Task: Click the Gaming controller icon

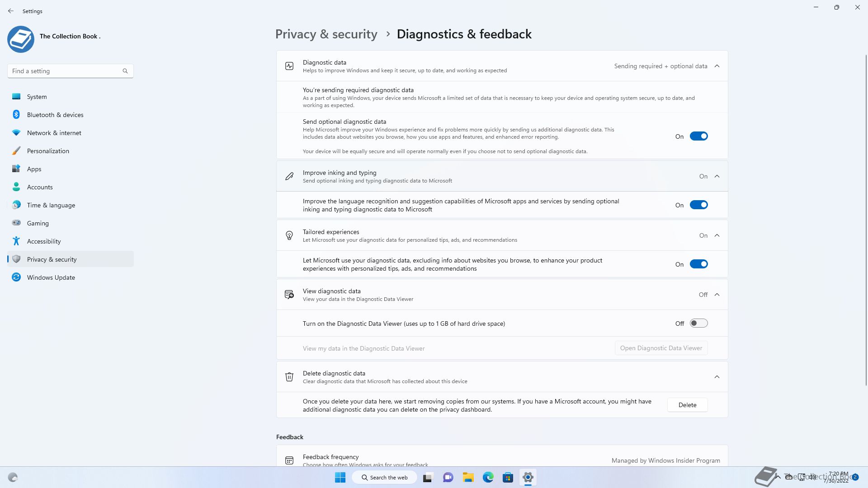Action: (16, 223)
